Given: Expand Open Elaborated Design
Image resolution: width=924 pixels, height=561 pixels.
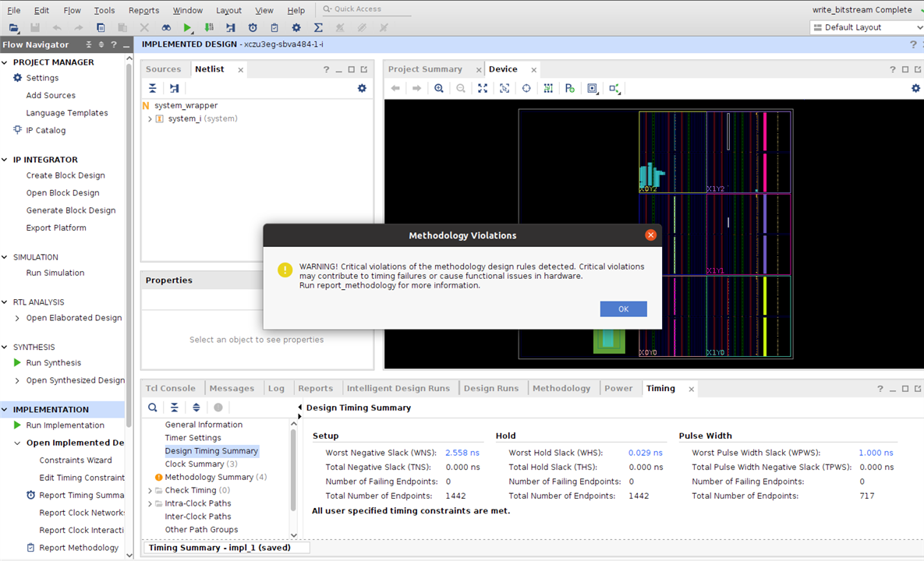Looking at the screenshot, I should 17,318.
